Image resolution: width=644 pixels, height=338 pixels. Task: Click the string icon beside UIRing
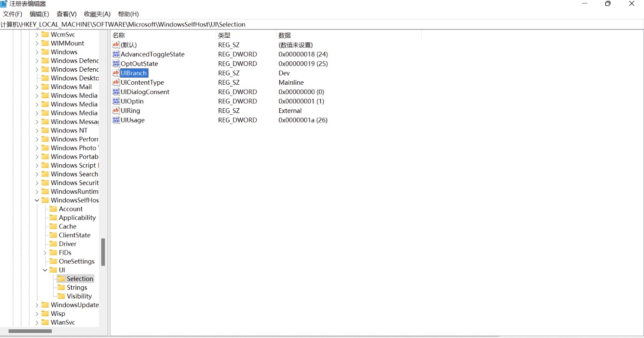tap(116, 110)
